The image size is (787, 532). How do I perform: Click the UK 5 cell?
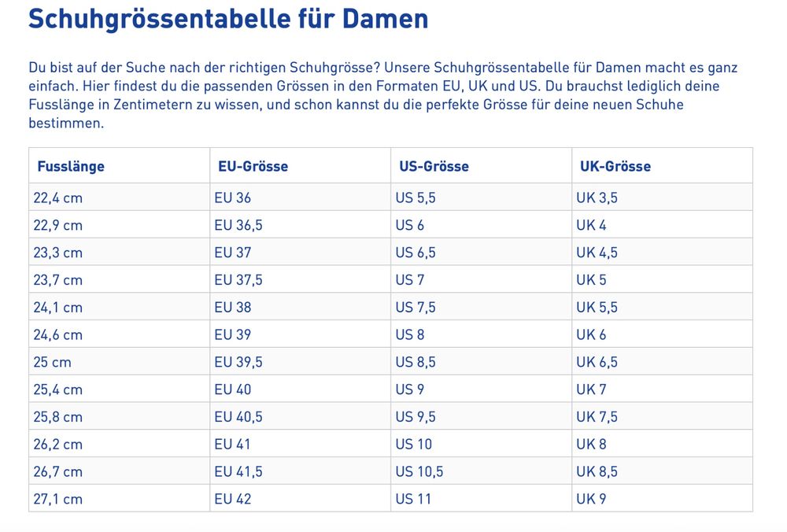[x=663, y=279]
